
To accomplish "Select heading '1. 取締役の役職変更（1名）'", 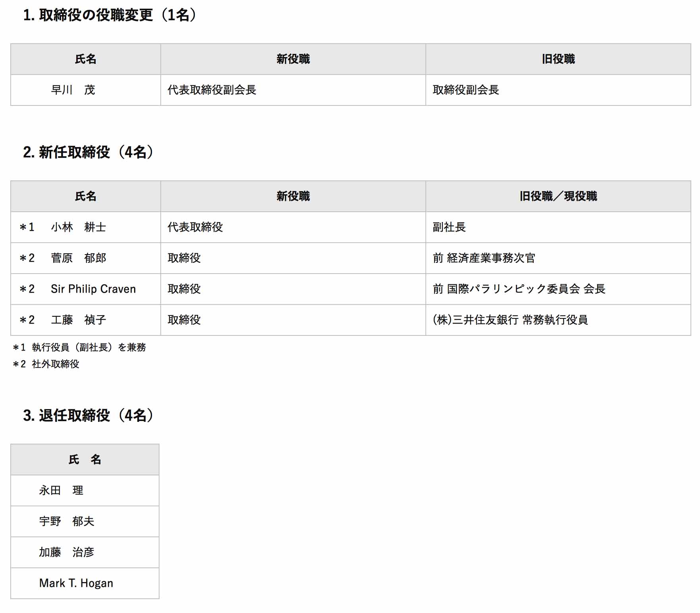I will tap(110, 15).
